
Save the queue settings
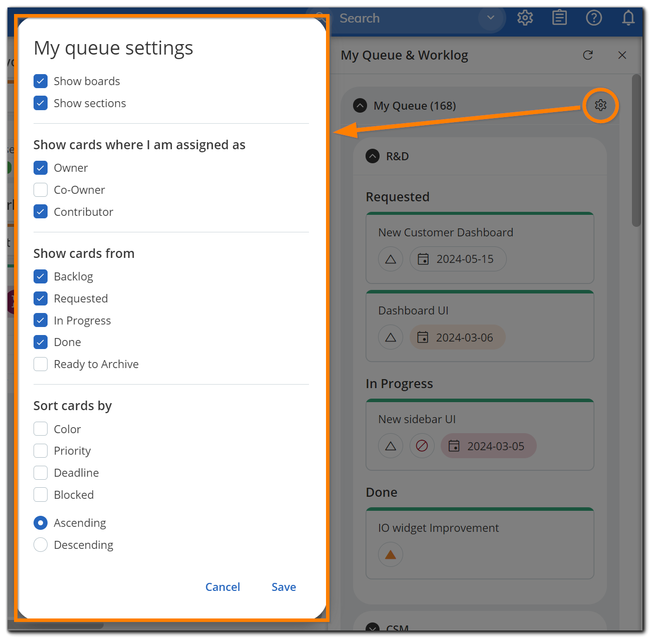283,586
